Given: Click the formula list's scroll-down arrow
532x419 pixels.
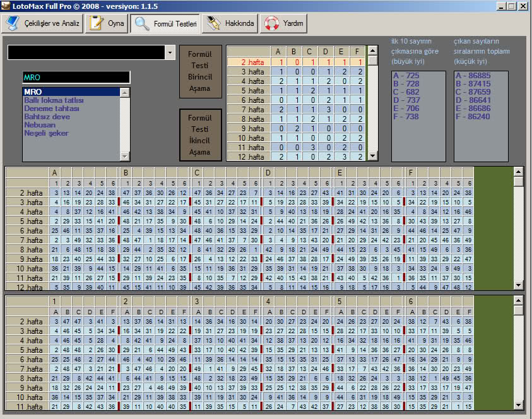Looking at the screenshot, I should click(125, 156).
